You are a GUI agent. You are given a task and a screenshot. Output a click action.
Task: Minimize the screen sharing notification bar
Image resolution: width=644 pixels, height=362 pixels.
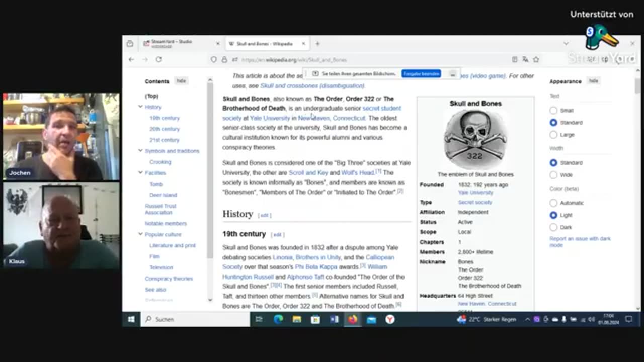pos(452,74)
